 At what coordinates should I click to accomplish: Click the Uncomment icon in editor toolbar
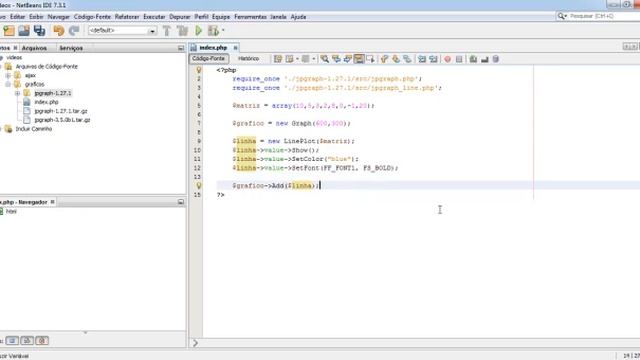click(484, 59)
